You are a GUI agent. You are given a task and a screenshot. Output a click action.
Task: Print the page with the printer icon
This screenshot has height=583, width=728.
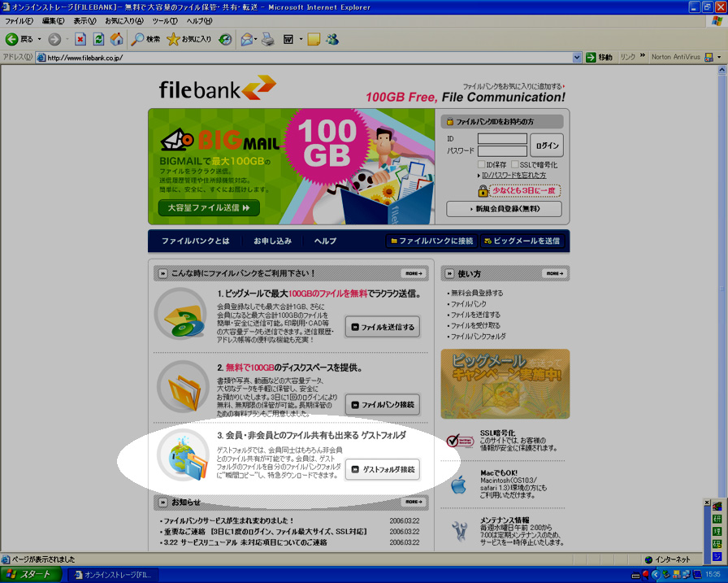pos(268,40)
